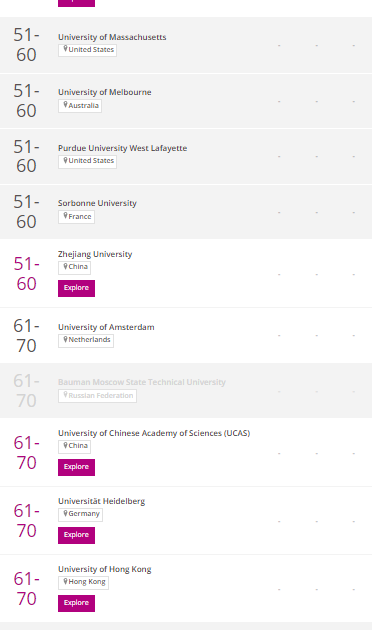The image size is (372, 630).
Task: Open the University of Massachusetts link
Action: 112,37
